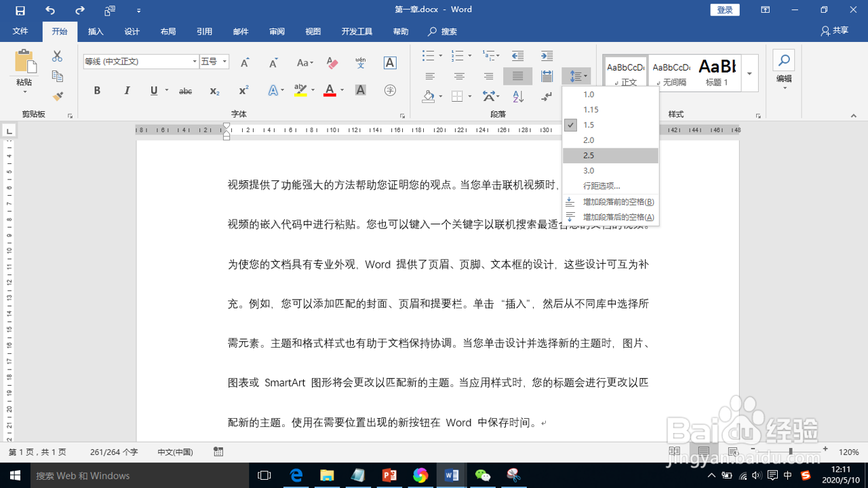Screen dimensions: 868x488
Task: Expand the bullet list dropdown
Action: (x=441, y=56)
